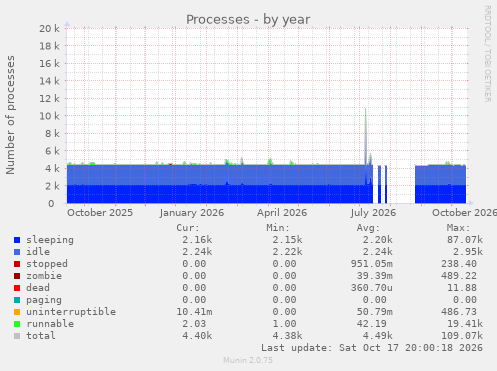This screenshot has height=371, width=497.
Task: Click zombie average value 39.39m
Action: (x=375, y=276)
